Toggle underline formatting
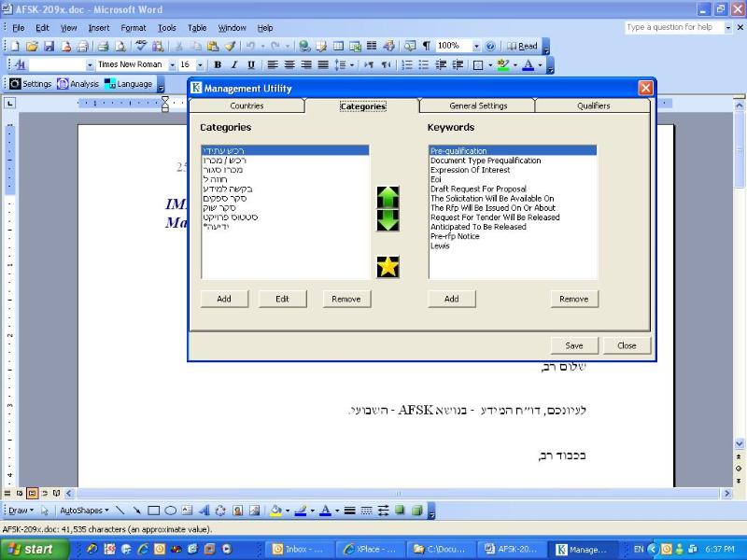 (x=251, y=64)
